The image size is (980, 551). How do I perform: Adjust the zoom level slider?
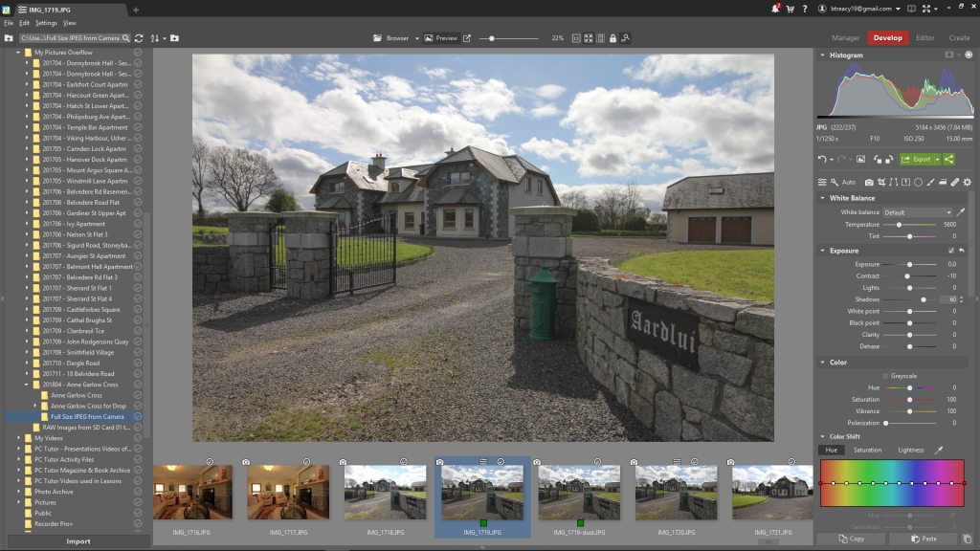(x=508, y=38)
